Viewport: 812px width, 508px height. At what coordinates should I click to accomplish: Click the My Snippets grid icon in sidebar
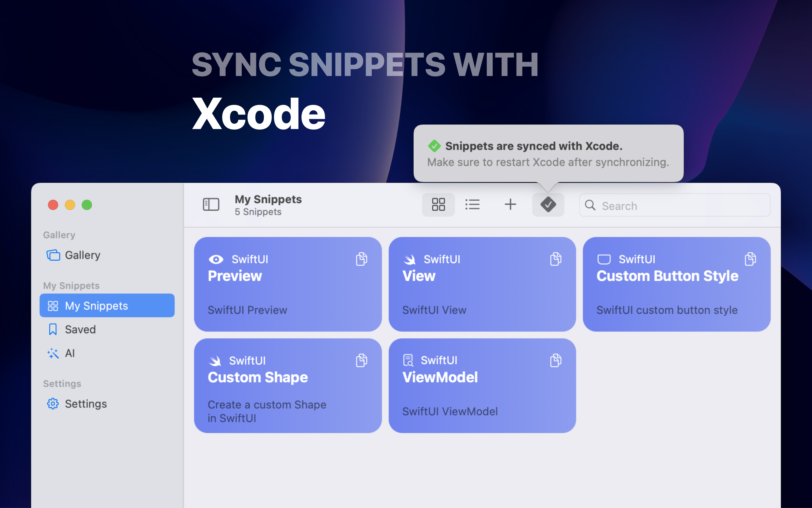(53, 306)
